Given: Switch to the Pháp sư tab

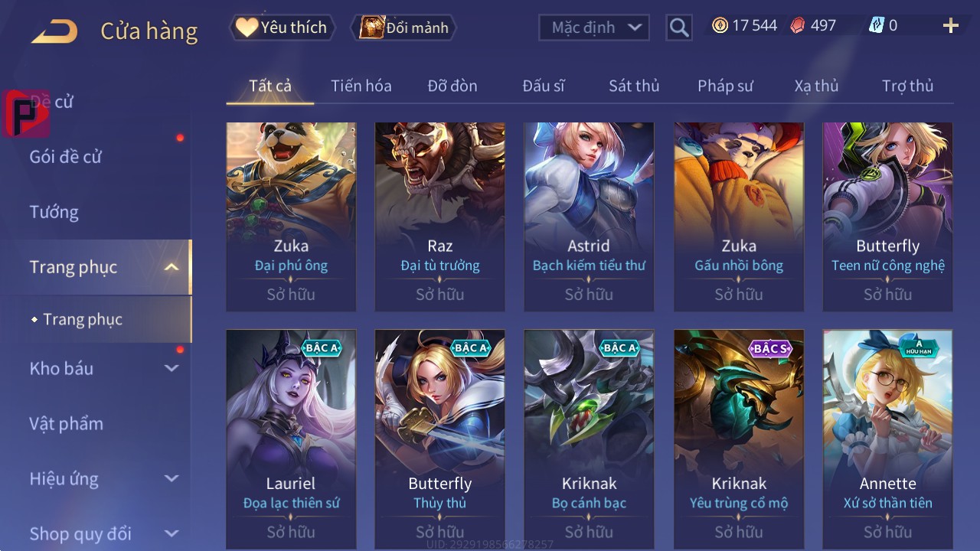Looking at the screenshot, I should click(x=725, y=86).
